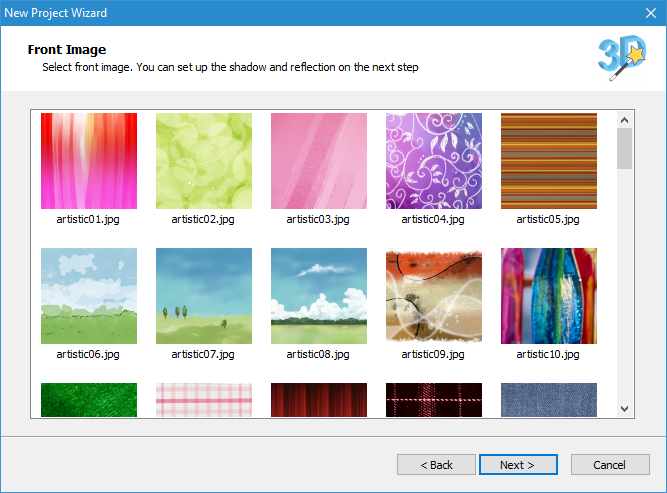Image resolution: width=667 pixels, height=493 pixels.
Task: Click the artistic10.jpg file name label
Action: click(x=548, y=354)
